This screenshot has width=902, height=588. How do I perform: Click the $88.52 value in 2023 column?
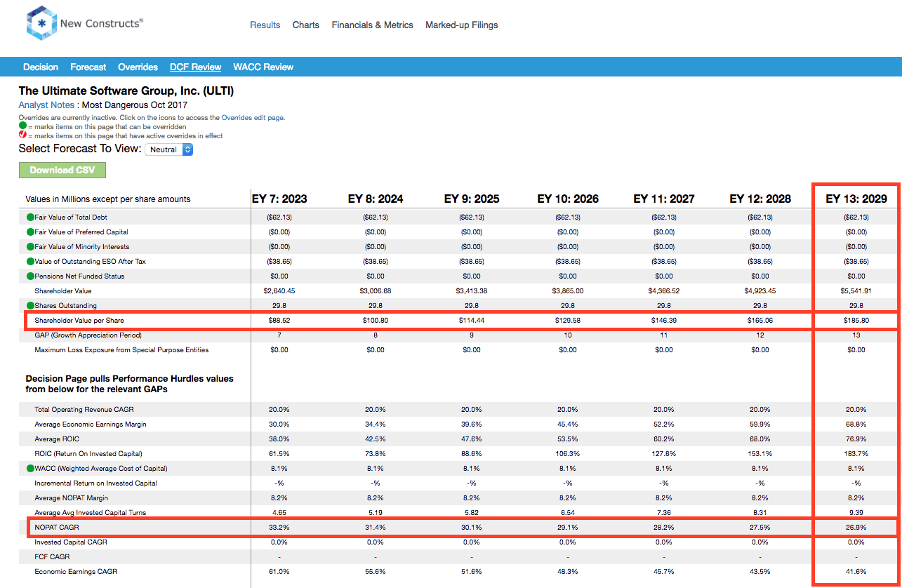pos(279,320)
